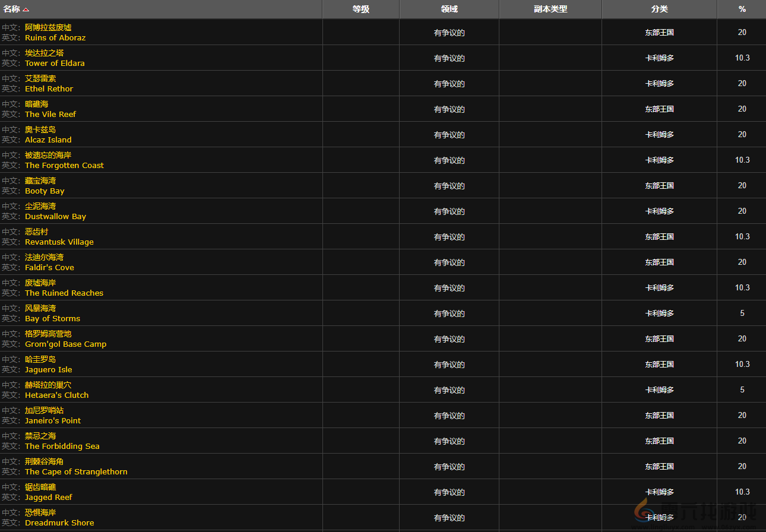Click the Hetaera's Clutch link
This screenshot has height=532, width=766.
[56, 395]
